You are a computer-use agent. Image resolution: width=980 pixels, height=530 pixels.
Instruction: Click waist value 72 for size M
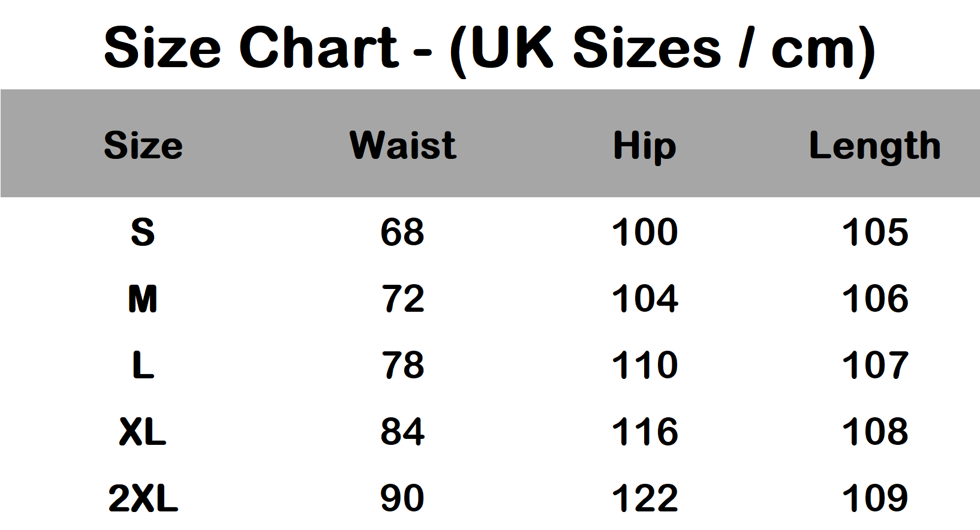point(403,299)
